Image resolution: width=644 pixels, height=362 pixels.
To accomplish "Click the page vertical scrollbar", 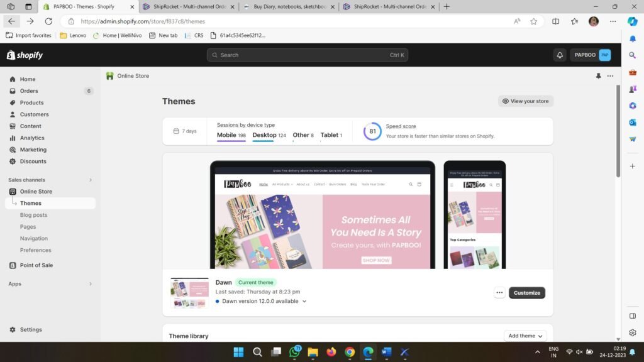I will [618, 131].
